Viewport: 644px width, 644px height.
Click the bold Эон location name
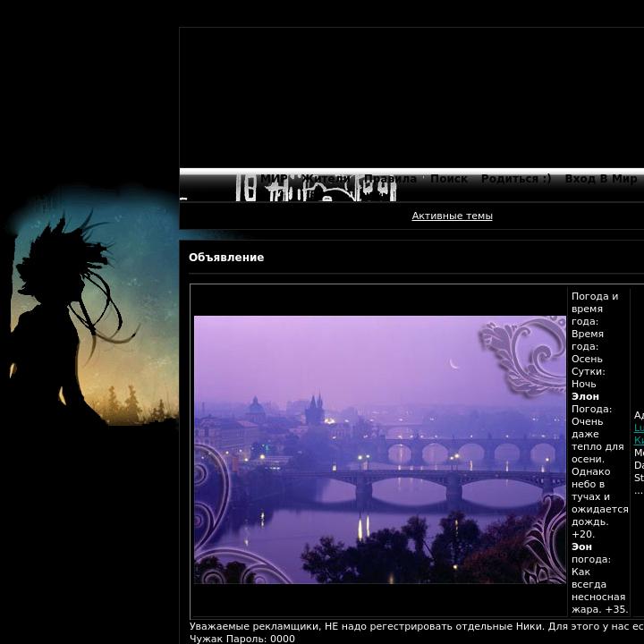point(581,547)
